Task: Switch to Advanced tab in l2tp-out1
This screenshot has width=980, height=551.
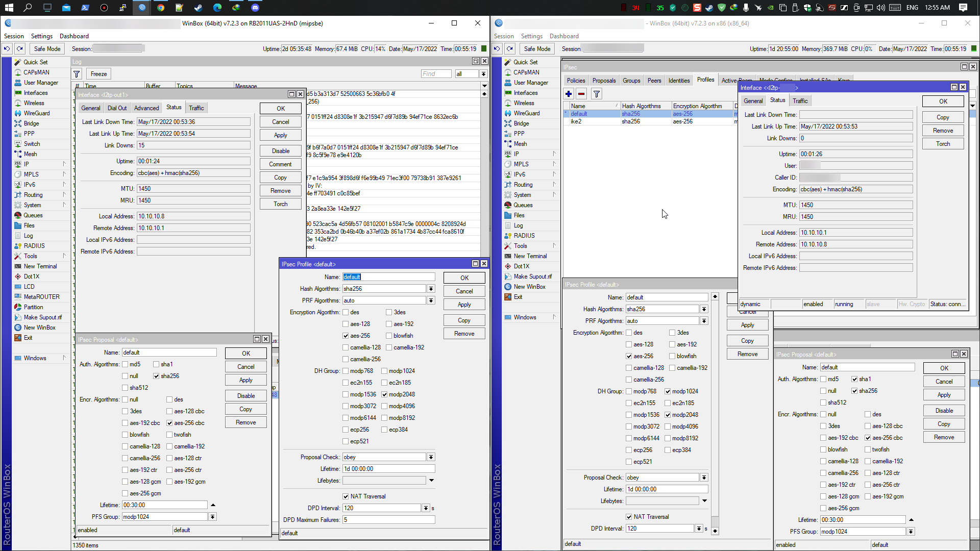Action: [146, 108]
